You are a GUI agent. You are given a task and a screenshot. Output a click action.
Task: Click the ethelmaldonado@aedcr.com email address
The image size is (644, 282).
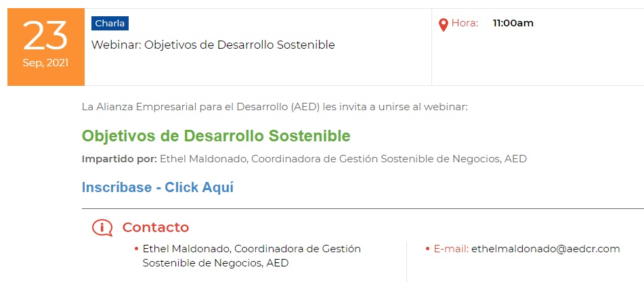[545, 249]
